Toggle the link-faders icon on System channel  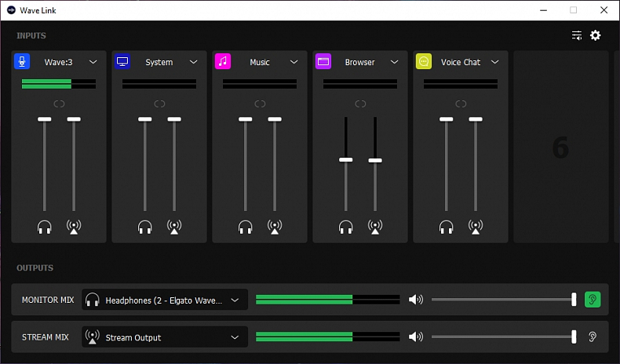(x=159, y=104)
